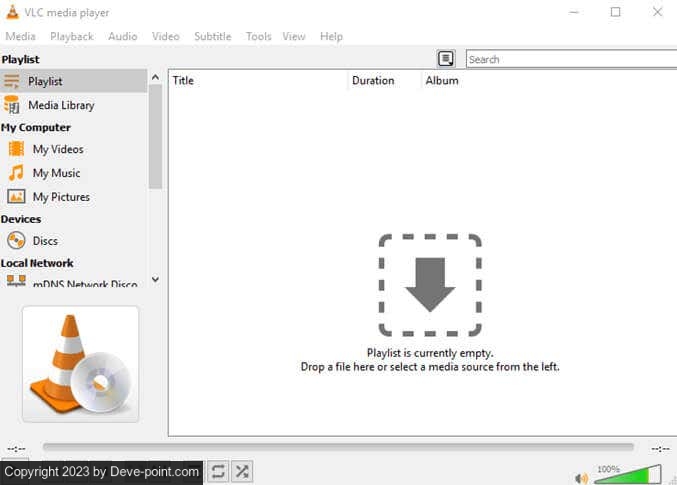Viewport: 677px width, 485px height.
Task: Open My Pictures source
Action: tap(61, 197)
